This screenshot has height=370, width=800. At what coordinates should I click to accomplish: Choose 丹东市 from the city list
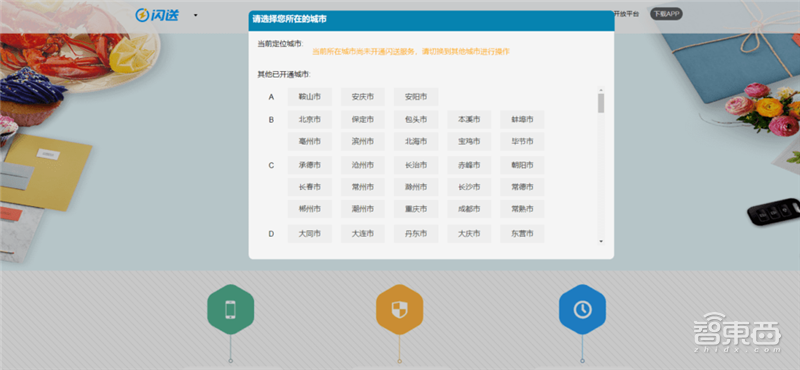(x=416, y=234)
